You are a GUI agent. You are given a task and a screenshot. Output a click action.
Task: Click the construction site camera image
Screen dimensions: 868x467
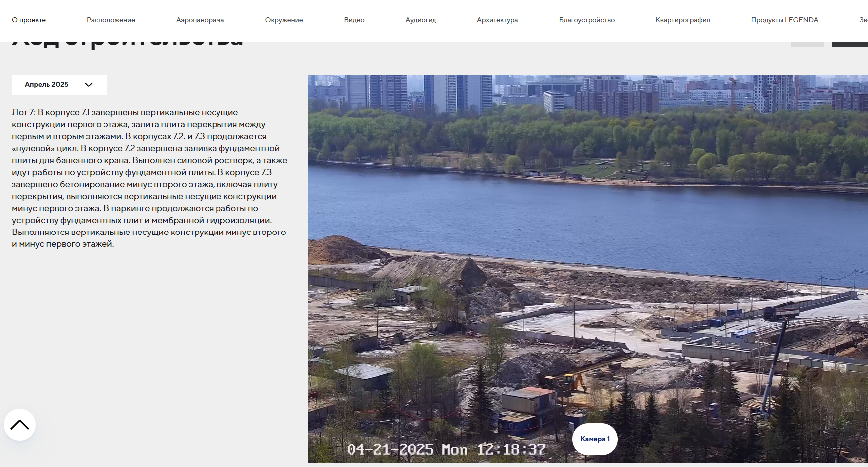click(x=588, y=269)
